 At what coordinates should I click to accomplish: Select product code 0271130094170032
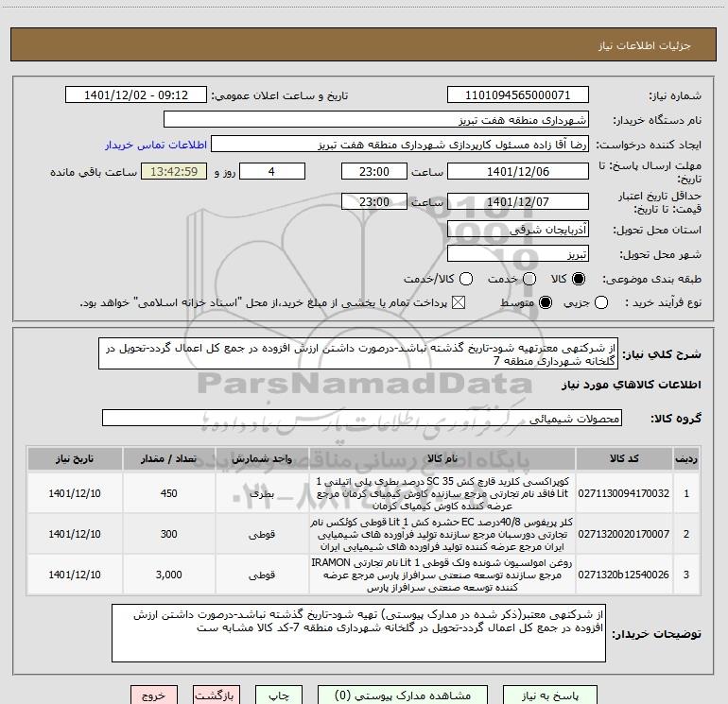coord(624,493)
